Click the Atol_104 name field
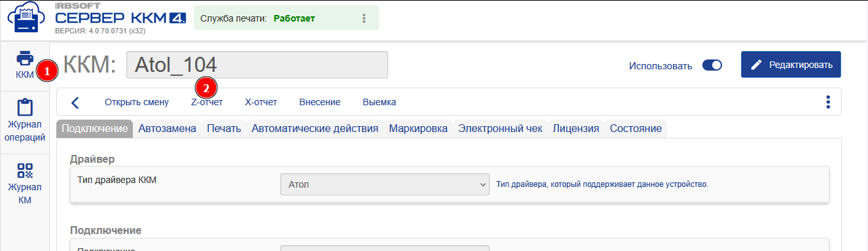Viewport: 868px width, 251px height. pyautogui.click(x=257, y=65)
